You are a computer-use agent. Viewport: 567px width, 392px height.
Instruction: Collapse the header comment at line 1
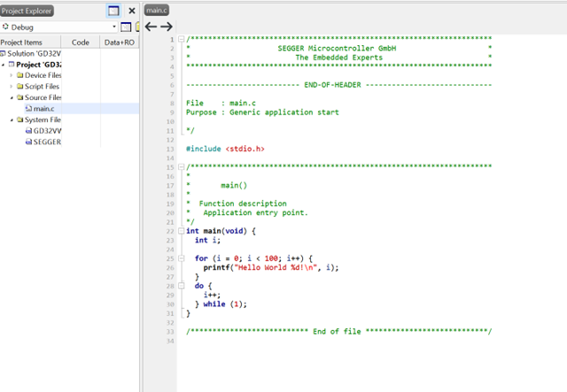(x=181, y=40)
